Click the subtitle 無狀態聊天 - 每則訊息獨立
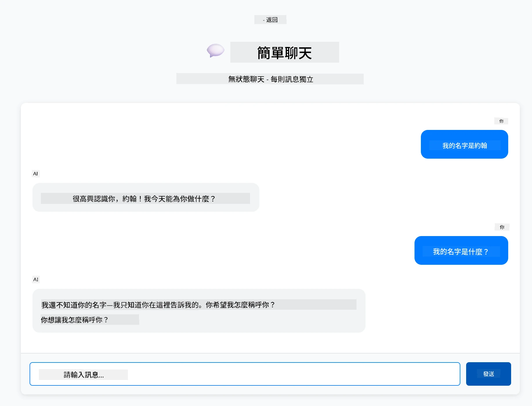The width and height of the screenshot is (532, 406). pos(270,79)
